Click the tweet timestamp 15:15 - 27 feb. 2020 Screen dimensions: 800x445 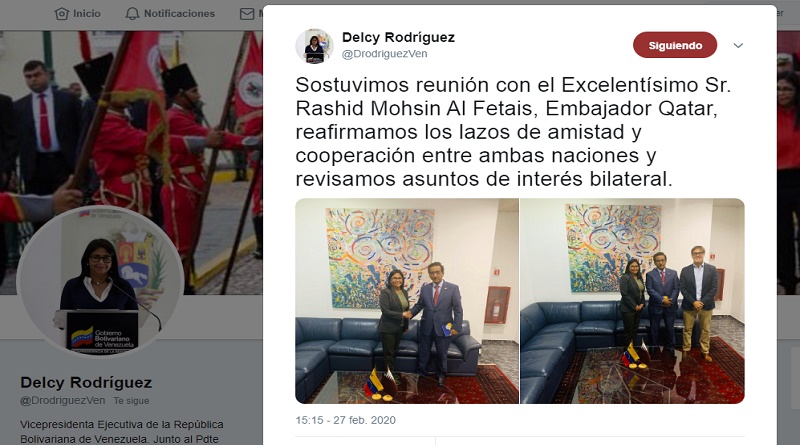(345, 420)
